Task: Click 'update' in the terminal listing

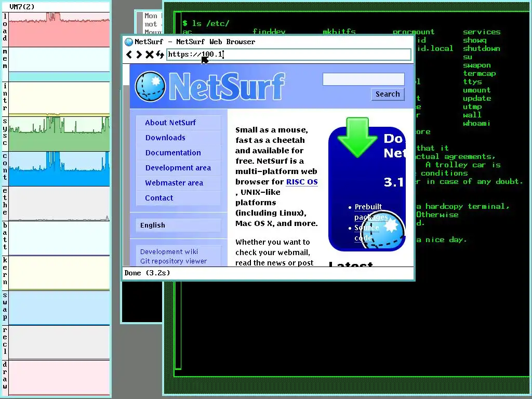Action: click(x=477, y=98)
